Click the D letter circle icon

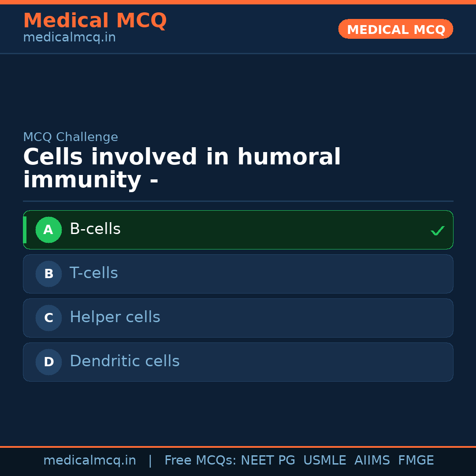(48, 362)
